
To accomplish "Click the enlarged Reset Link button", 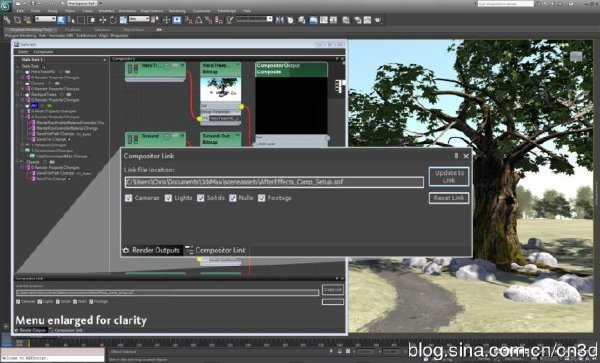I will (449, 198).
